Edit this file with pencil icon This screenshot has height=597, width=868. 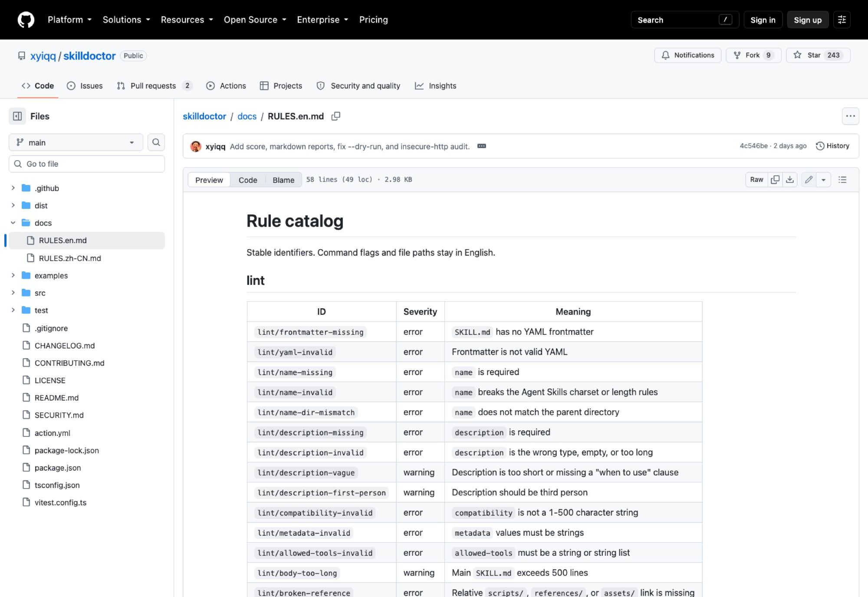tap(809, 180)
